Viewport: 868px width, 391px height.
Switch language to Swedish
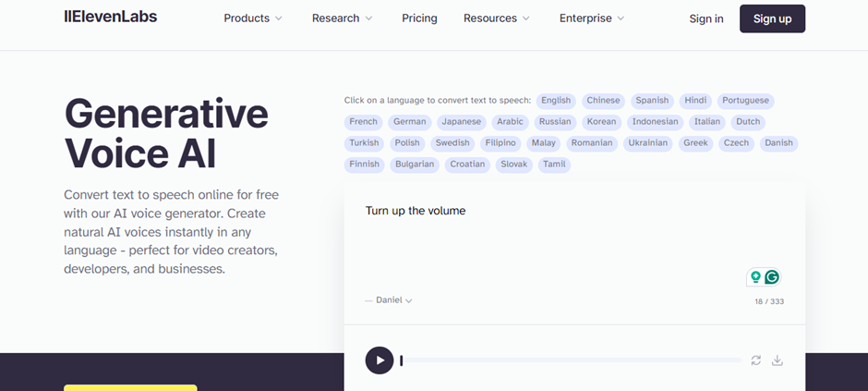tap(452, 143)
